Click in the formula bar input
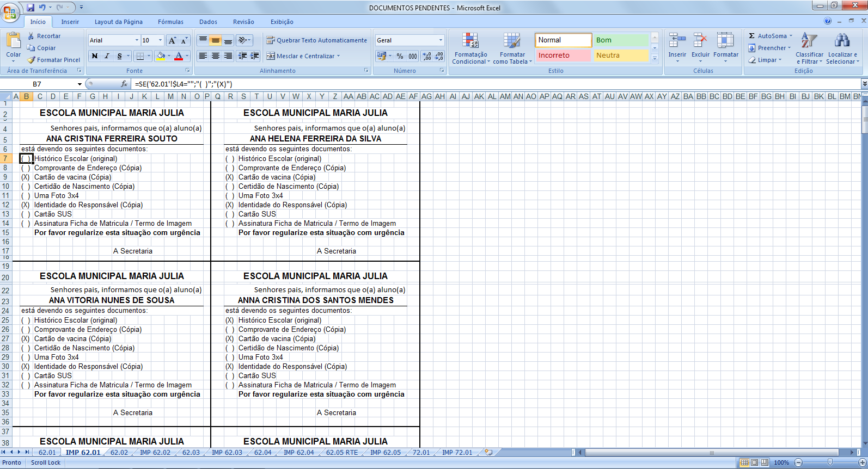868x469 pixels. [496, 84]
